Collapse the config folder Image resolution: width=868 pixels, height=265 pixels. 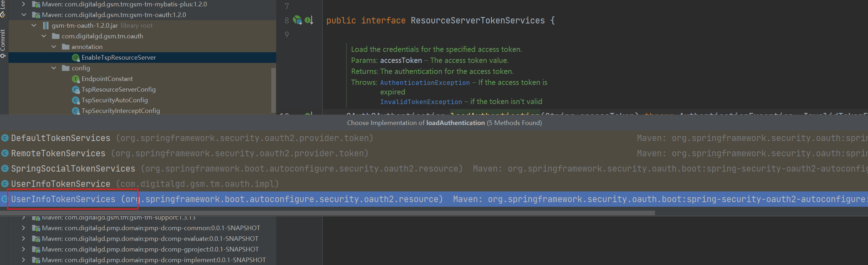click(x=54, y=68)
